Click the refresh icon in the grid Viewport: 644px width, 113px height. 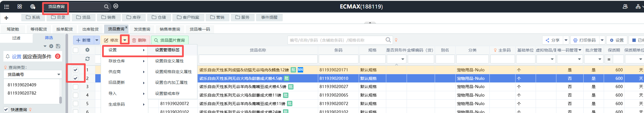pyautogui.click(x=87, y=59)
